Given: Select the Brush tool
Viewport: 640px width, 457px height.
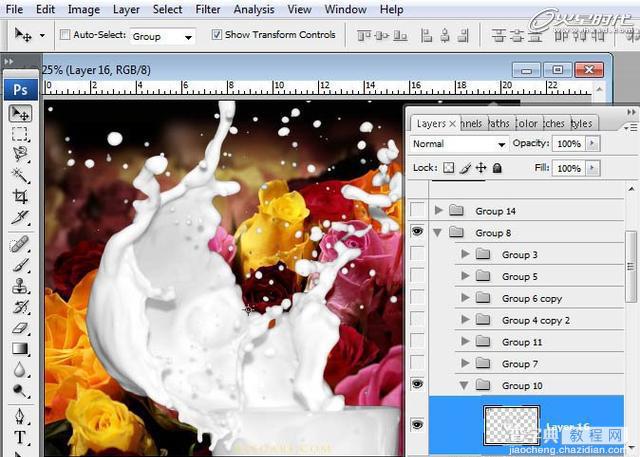Looking at the screenshot, I should point(20,265).
